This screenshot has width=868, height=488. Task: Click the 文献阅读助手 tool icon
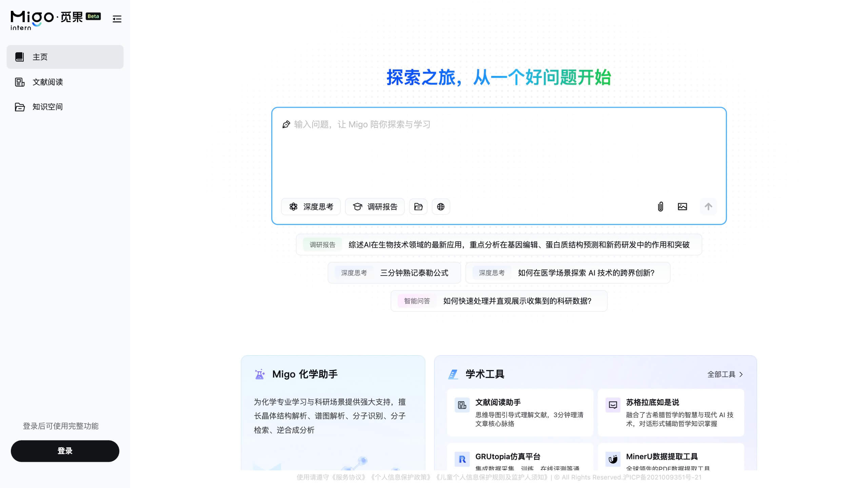462,405
